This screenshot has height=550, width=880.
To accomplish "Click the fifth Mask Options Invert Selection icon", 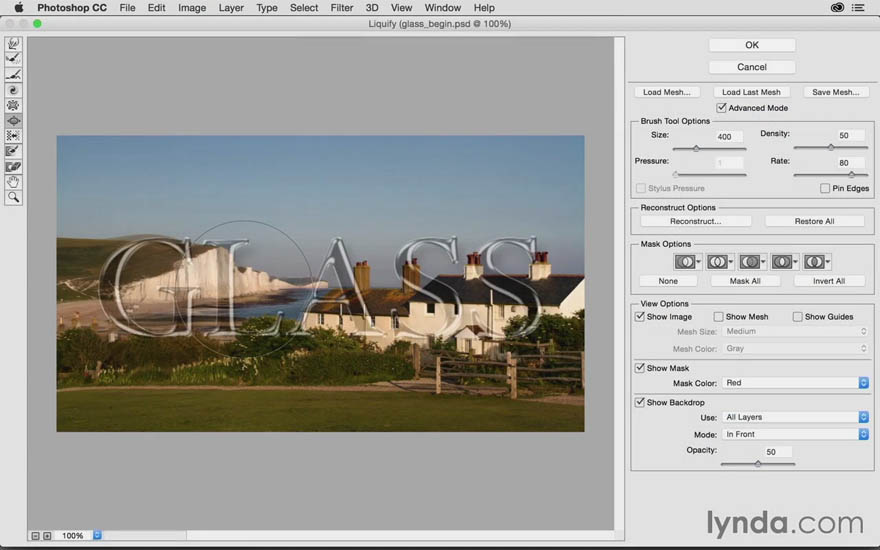I will click(814, 262).
